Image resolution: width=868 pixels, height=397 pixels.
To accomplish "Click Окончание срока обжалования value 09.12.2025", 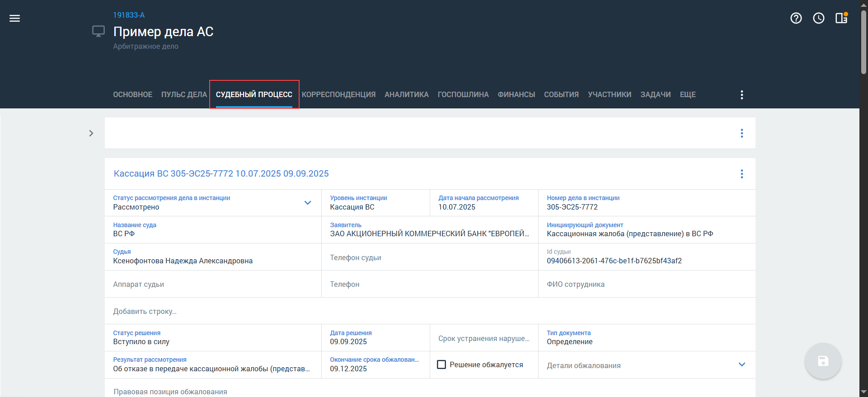I will tap(348, 369).
